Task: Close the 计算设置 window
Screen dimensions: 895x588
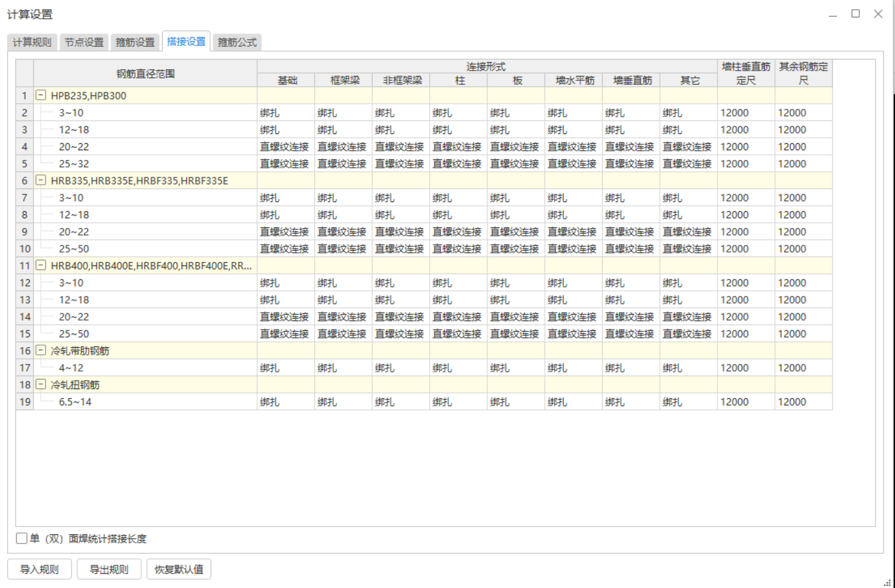Action: coord(878,14)
